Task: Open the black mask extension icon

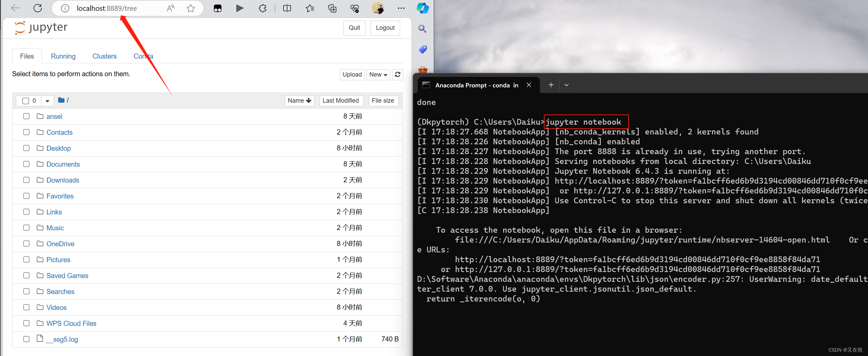Action: tap(218, 8)
